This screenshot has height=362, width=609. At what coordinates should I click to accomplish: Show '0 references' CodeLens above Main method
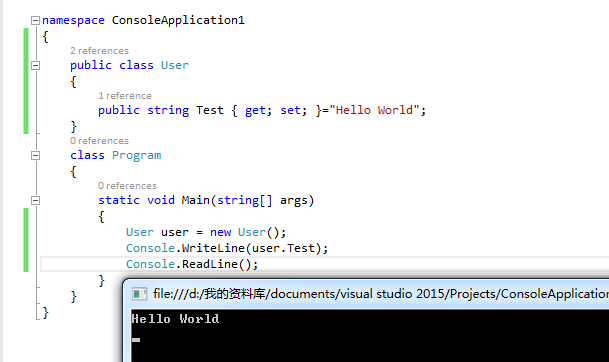click(x=127, y=186)
